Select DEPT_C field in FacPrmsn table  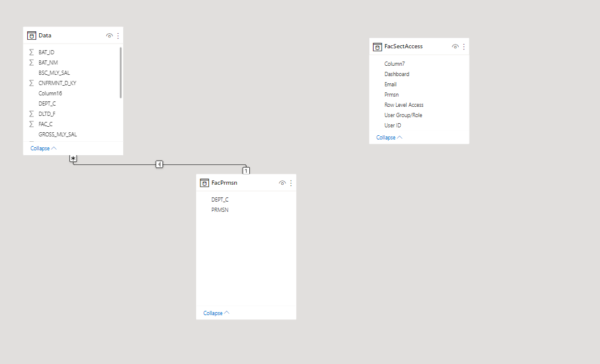[220, 200]
